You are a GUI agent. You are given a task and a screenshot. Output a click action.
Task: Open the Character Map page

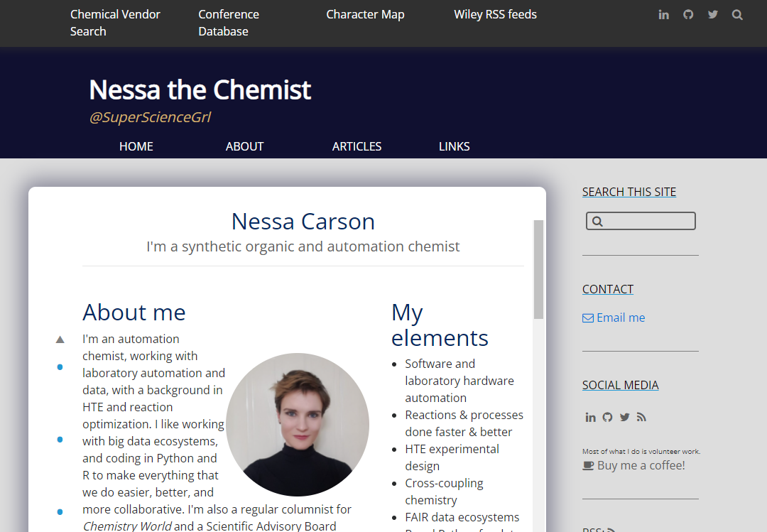click(365, 14)
